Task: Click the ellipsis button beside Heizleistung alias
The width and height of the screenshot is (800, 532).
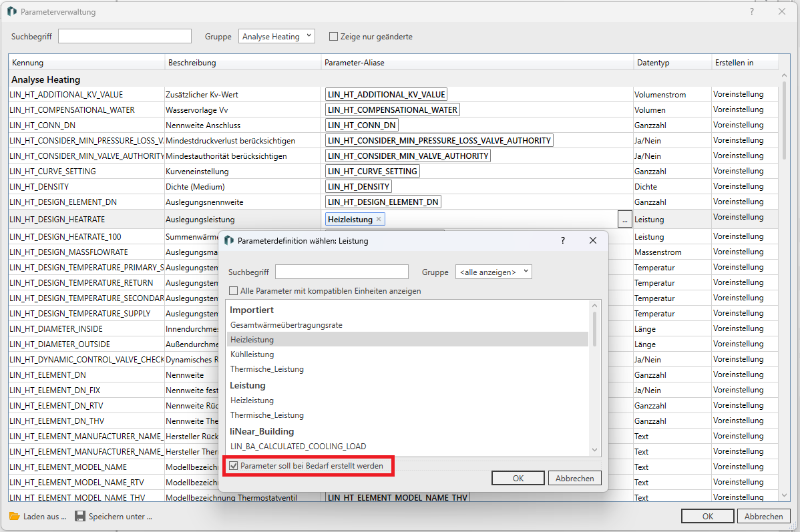Action: click(x=624, y=219)
